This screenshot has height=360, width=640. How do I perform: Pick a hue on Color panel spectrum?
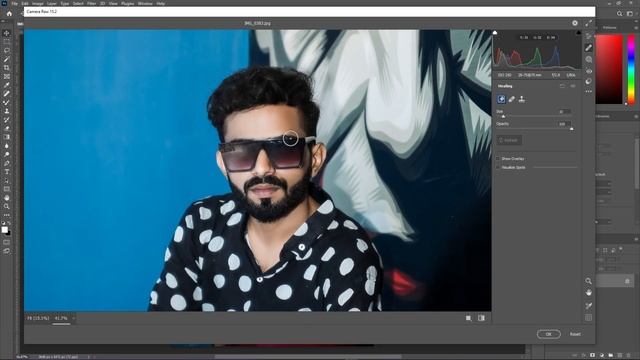tap(631, 69)
